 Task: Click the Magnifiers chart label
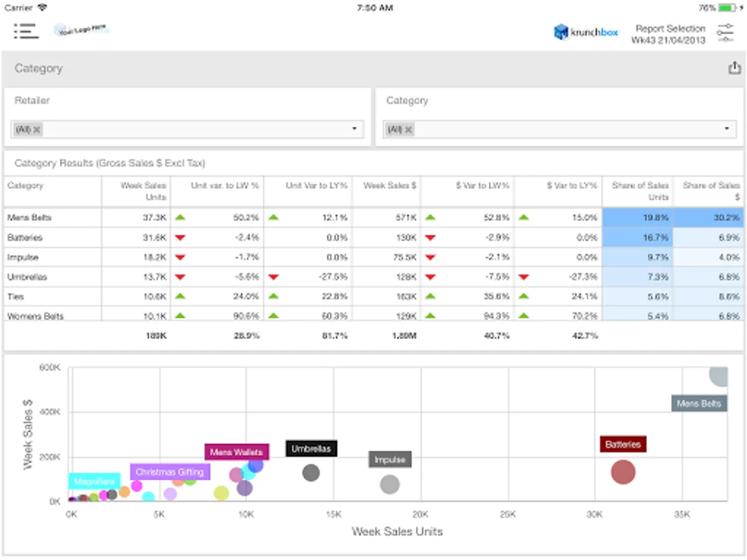[94, 482]
